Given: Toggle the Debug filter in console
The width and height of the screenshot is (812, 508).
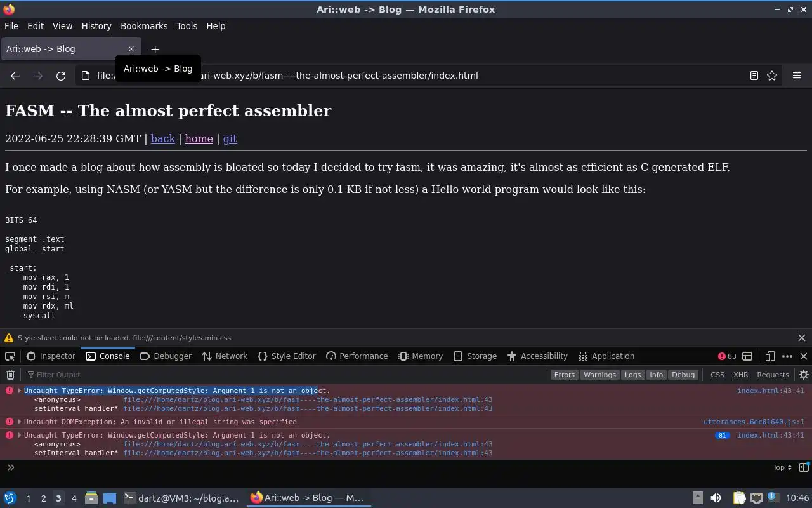Looking at the screenshot, I should [683, 375].
